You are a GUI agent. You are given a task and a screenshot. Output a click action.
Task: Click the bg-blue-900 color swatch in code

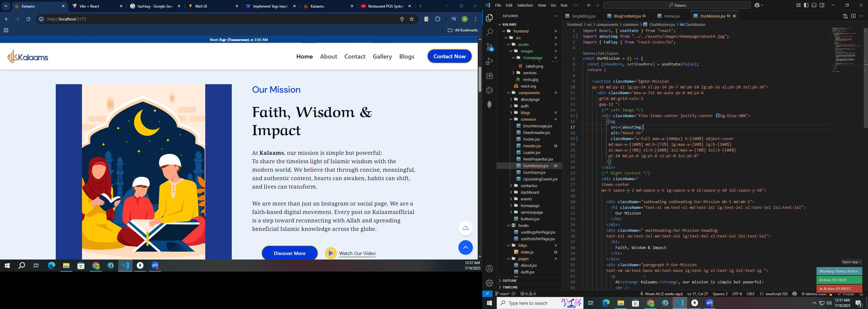click(717, 116)
